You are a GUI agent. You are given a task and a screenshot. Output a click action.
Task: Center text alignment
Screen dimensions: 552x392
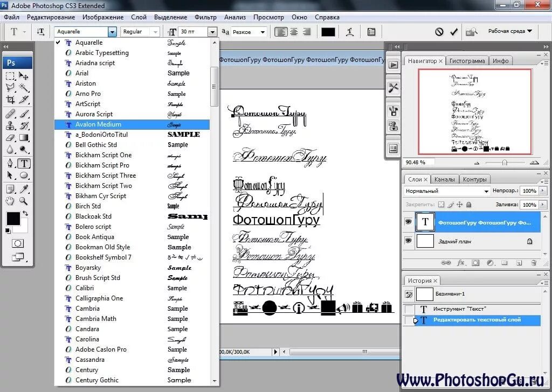[x=294, y=32]
